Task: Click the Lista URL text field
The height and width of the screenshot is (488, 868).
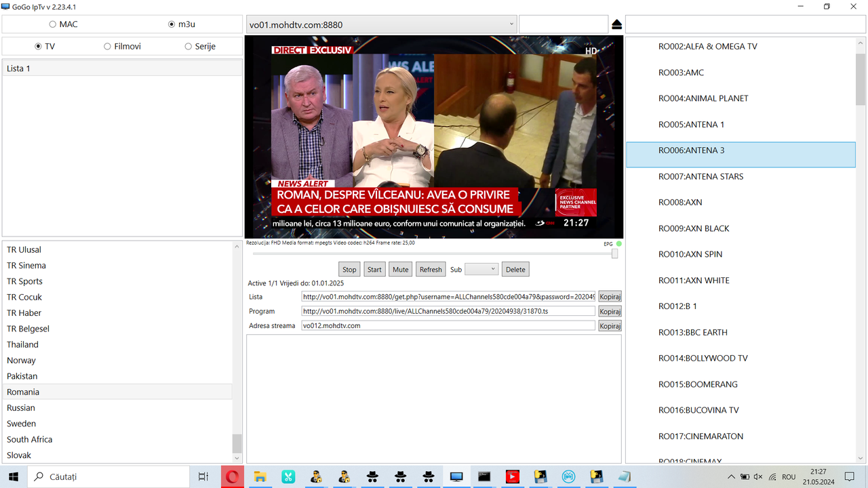Action: [x=449, y=297]
